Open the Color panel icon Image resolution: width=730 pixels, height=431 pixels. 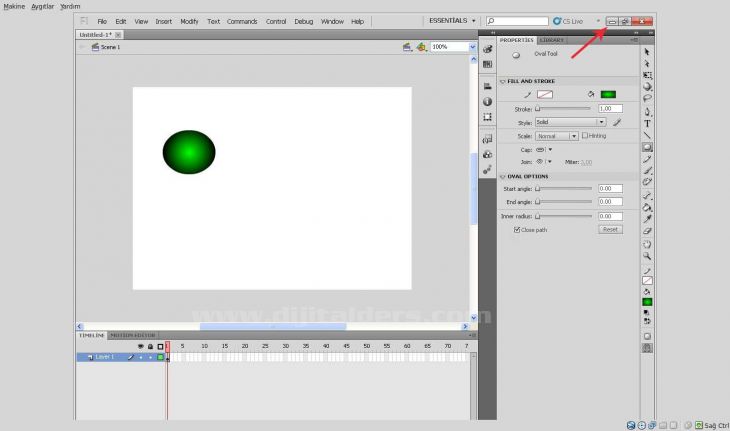(487, 49)
